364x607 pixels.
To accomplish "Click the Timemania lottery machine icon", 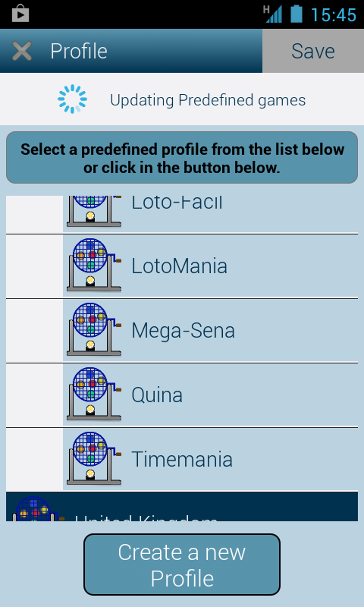I will click(x=93, y=458).
